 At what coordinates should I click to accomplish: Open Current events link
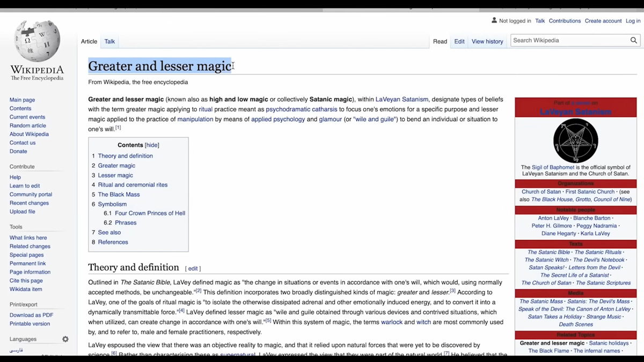27,117
